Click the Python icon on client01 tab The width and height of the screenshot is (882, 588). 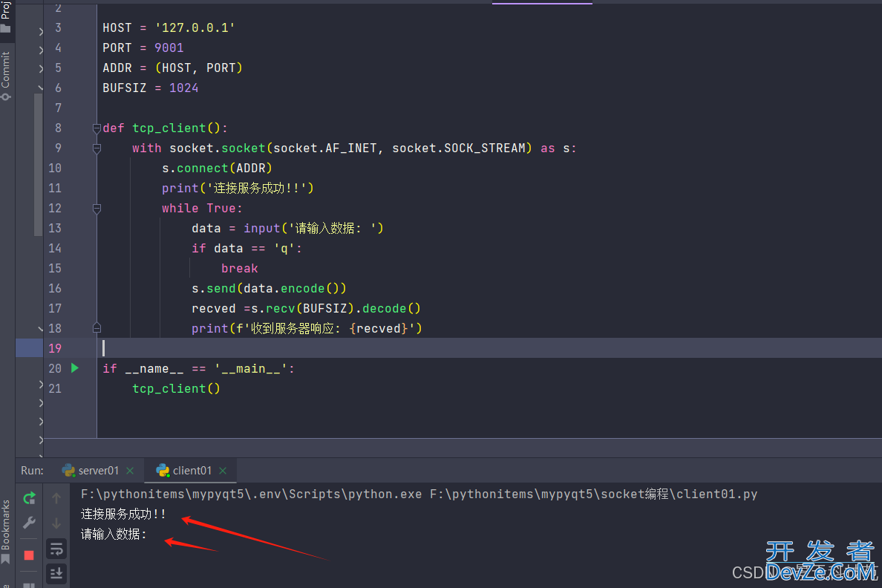click(163, 471)
